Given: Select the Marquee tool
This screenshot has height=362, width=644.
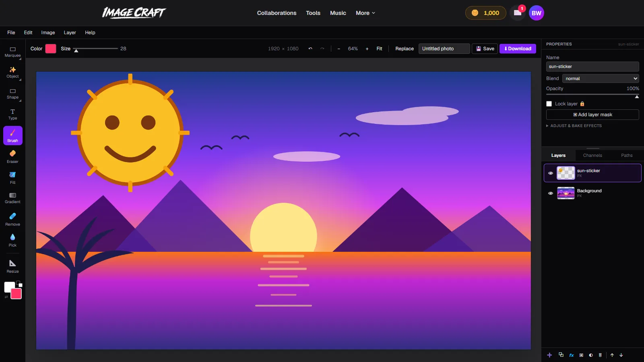Looking at the screenshot, I should pyautogui.click(x=12, y=52).
